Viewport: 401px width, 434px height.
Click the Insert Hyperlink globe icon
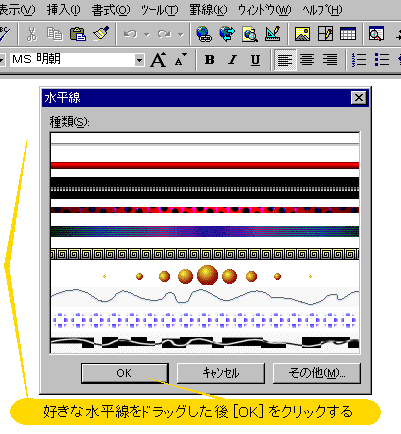click(204, 34)
